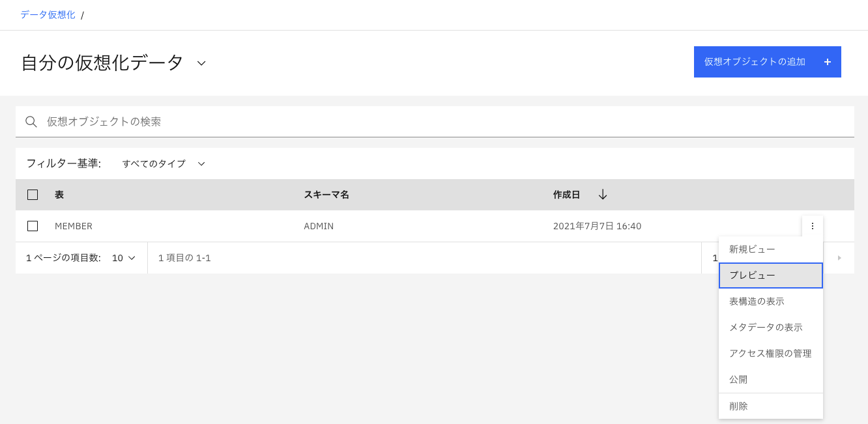Viewport: 868px width, 424px height.
Task: Toggle the select-all checkbox in table header
Action: pyautogui.click(x=33, y=195)
